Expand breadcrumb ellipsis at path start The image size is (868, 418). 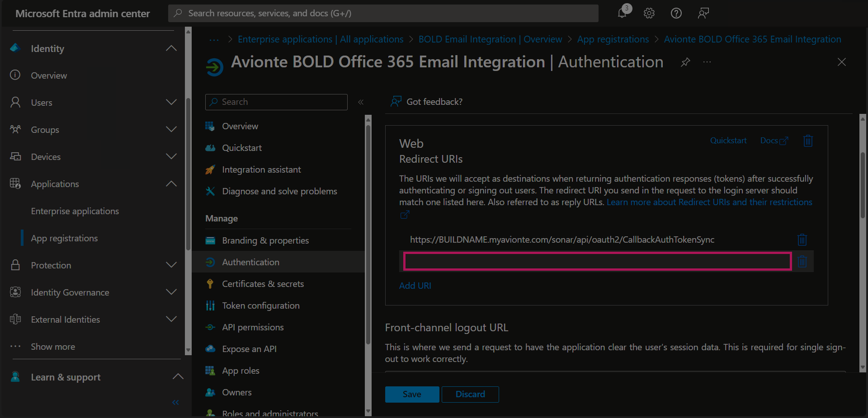(214, 40)
